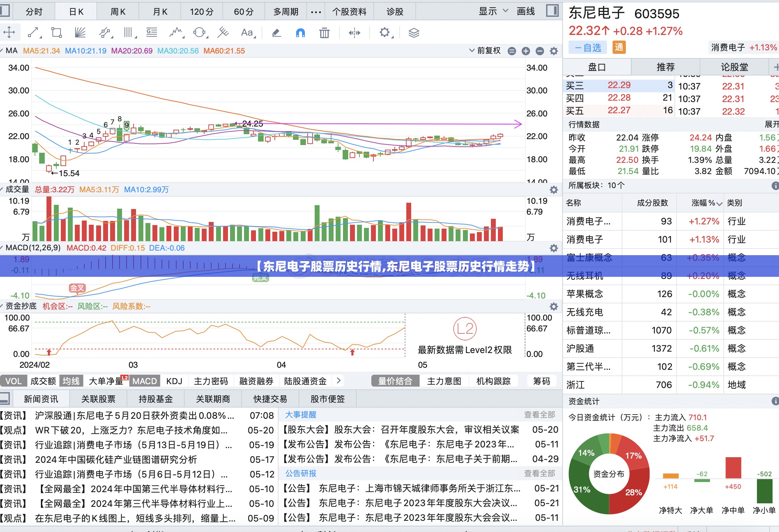Open news 2024年中国碳化硅产业链图谱研究分析
Viewport: 779px width, 532px height.
point(116,459)
